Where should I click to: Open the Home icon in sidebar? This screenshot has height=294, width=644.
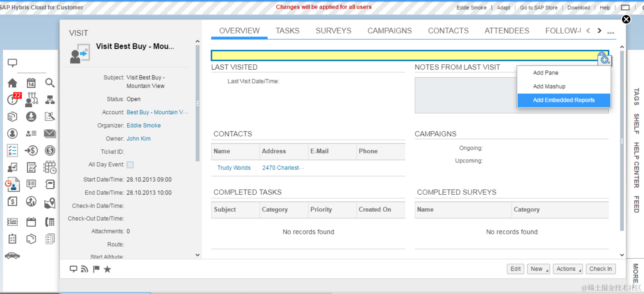12,83
